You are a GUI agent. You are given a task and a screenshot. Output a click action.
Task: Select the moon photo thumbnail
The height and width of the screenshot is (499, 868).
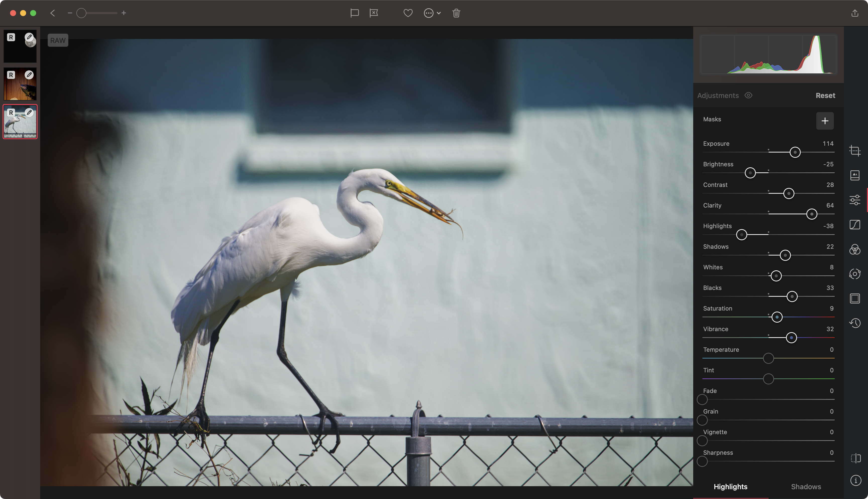(x=20, y=46)
